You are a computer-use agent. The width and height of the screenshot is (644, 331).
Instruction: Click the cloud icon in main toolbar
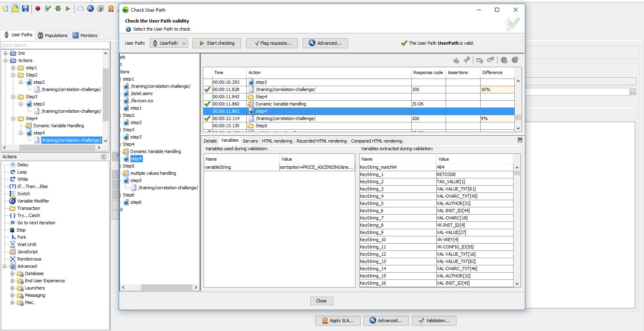tap(80, 8)
